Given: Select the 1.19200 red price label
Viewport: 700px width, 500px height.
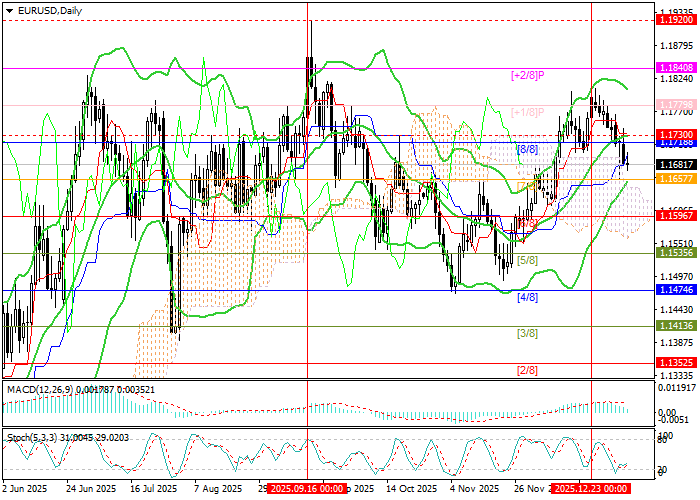Looking at the screenshot, I should click(677, 20).
